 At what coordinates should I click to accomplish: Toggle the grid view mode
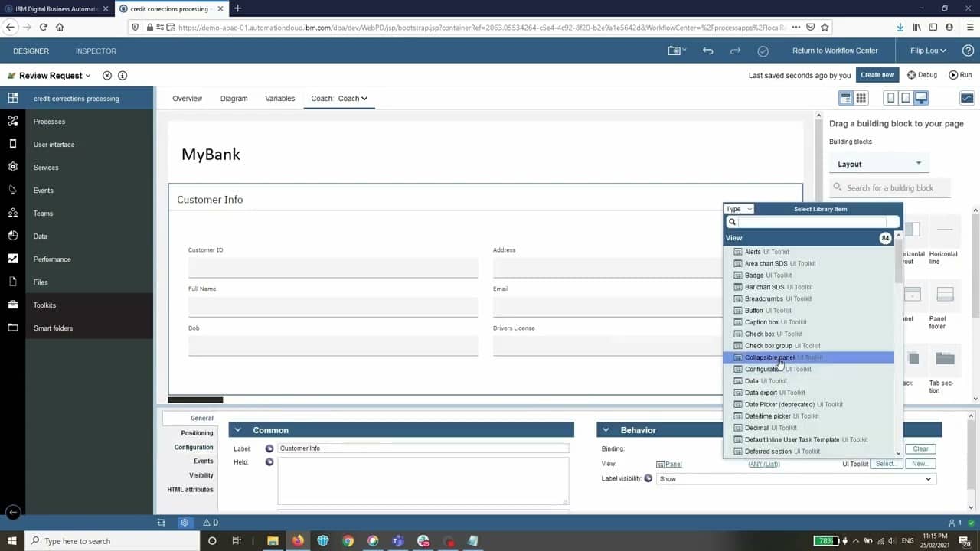tap(861, 98)
